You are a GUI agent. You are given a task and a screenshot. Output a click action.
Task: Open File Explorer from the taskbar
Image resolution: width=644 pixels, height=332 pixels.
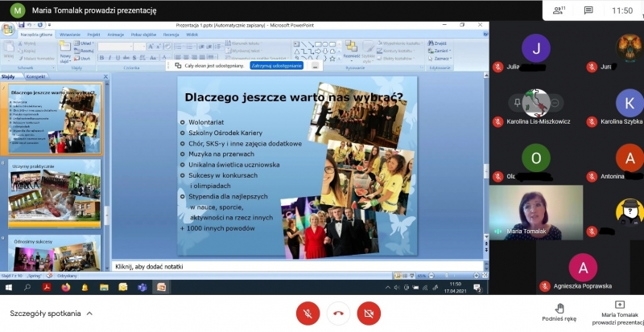coord(104,288)
